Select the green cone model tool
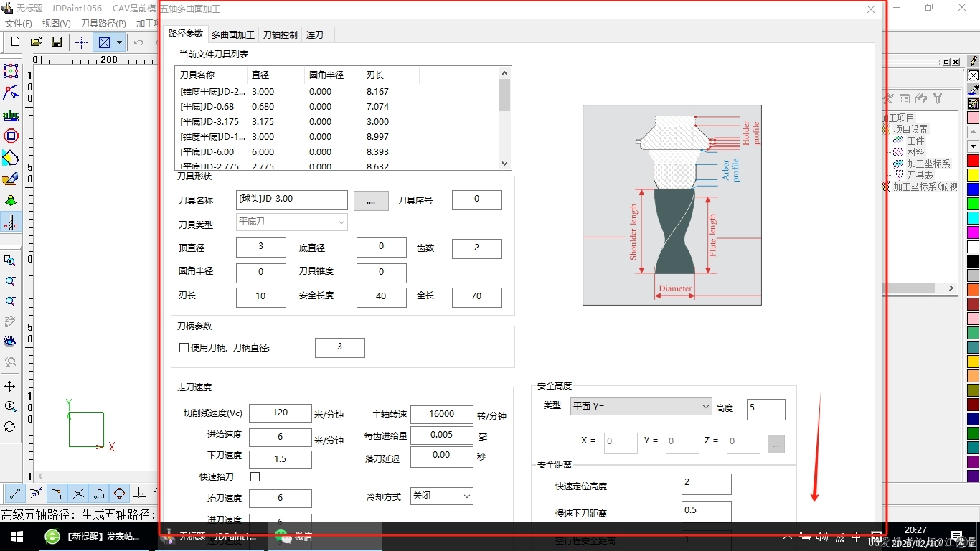This screenshot has height=551, width=980. (x=11, y=201)
